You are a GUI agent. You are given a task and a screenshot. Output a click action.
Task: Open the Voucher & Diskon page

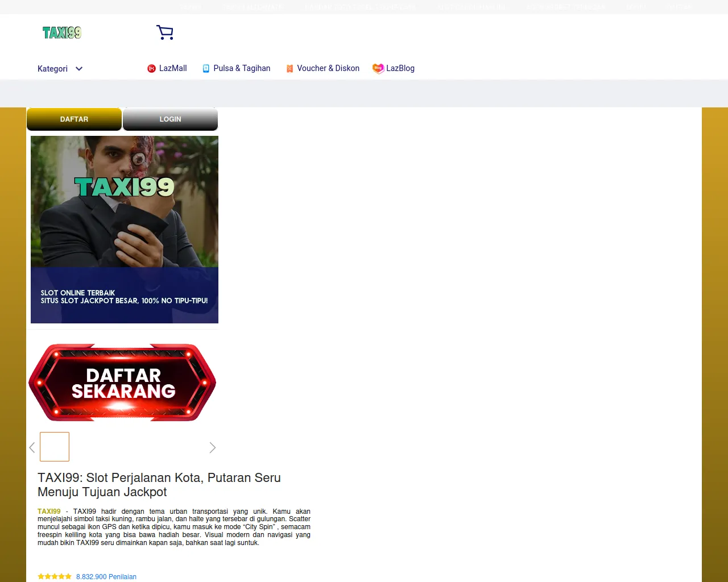[x=322, y=68]
